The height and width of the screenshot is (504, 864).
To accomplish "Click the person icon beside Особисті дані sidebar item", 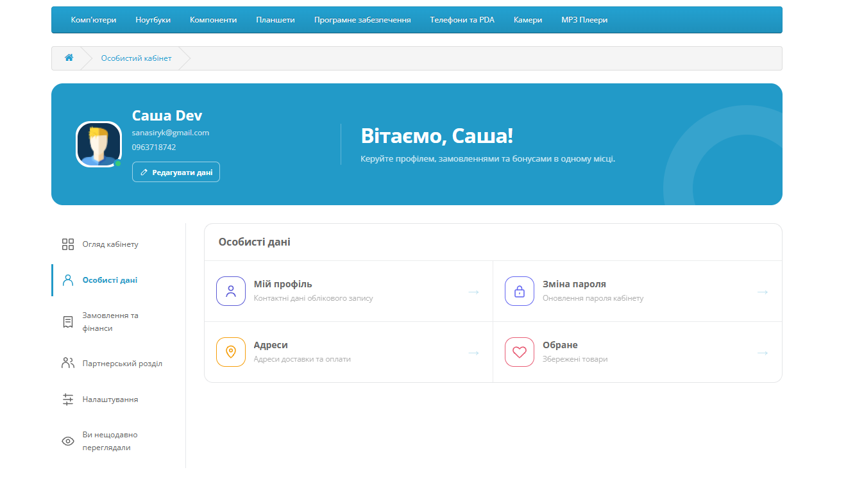I will pyautogui.click(x=68, y=280).
